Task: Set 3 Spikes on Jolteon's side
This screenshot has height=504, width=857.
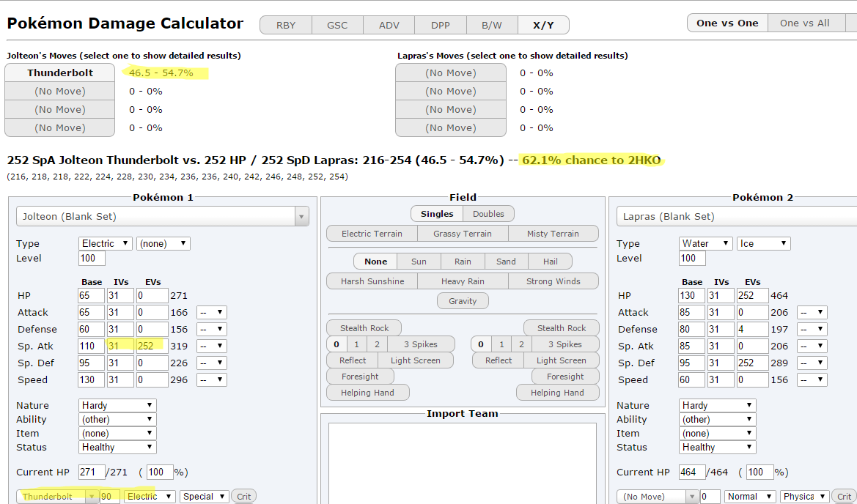Action: (421, 344)
